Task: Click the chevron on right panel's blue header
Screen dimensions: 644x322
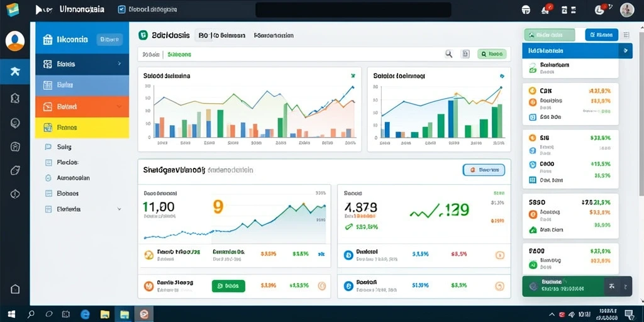Action: tap(626, 51)
